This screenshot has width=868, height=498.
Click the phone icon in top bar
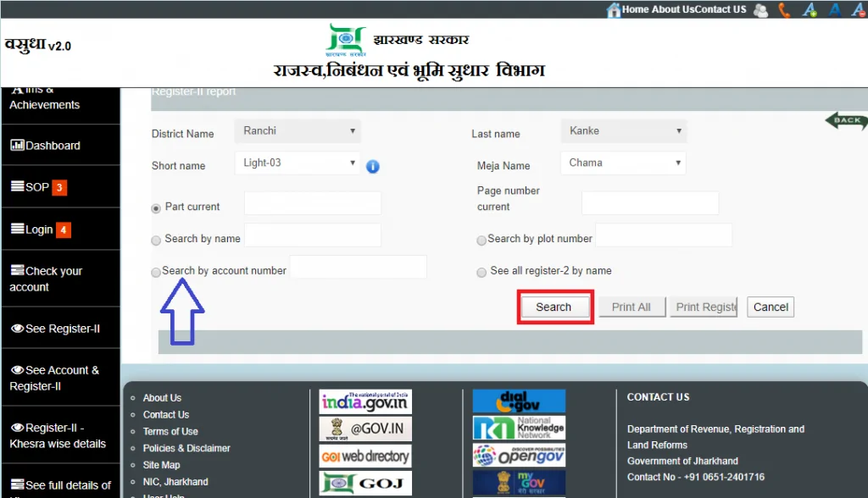point(784,10)
